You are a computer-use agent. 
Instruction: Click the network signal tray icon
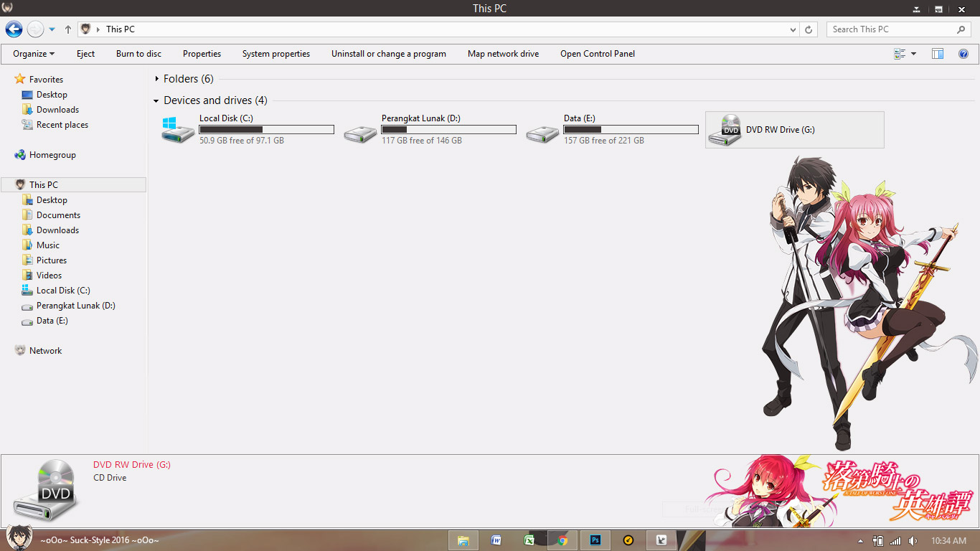[895, 541]
